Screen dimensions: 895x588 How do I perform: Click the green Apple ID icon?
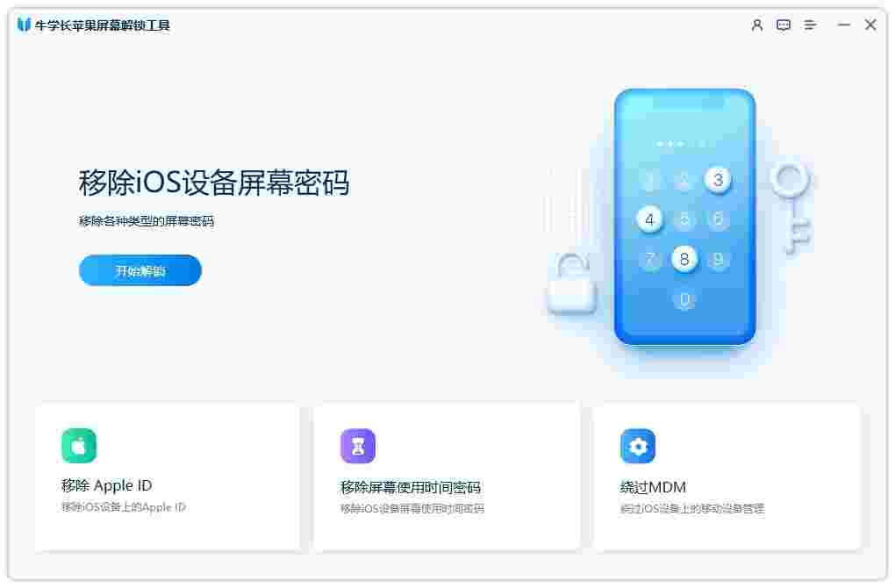pyautogui.click(x=79, y=445)
